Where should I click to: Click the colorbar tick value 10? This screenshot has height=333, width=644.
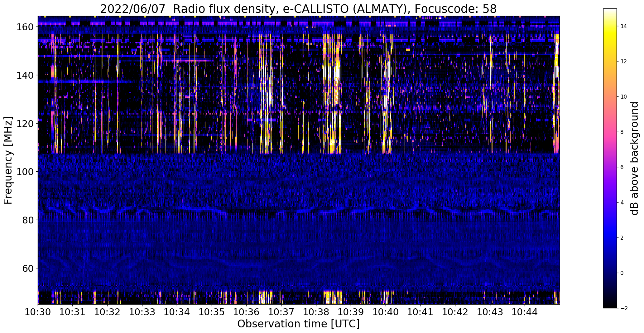(x=624, y=97)
